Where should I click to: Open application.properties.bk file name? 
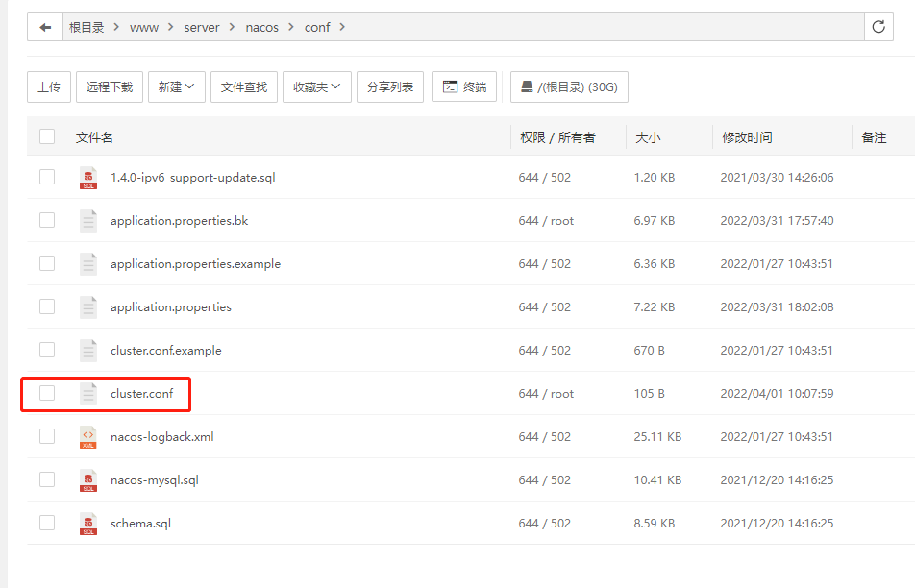pos(179,221)
